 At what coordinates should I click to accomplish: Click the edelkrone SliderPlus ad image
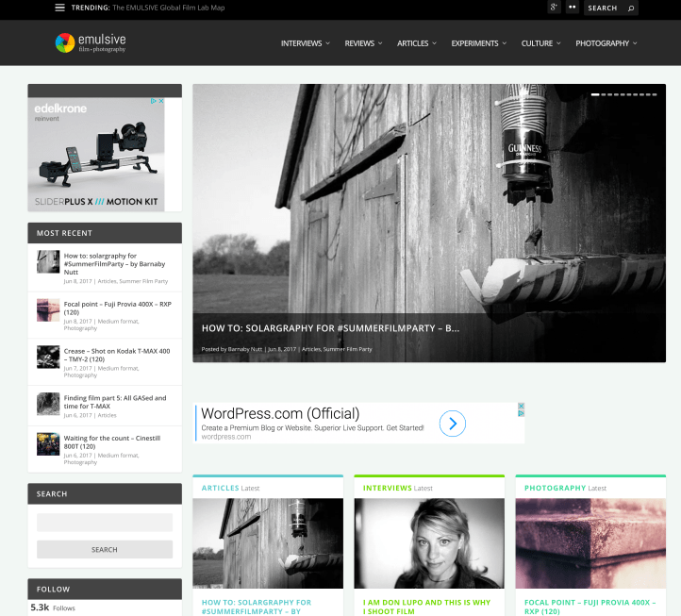pos(96,155)
